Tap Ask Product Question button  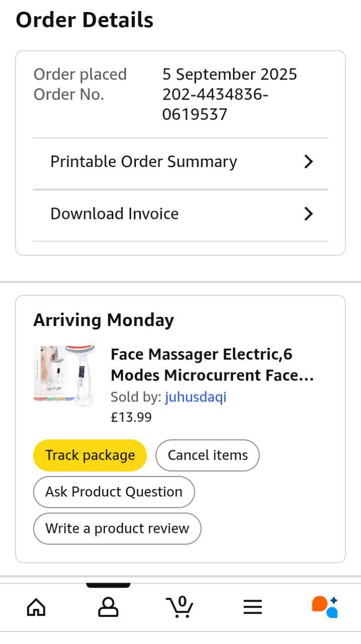[x=114, y=492]
